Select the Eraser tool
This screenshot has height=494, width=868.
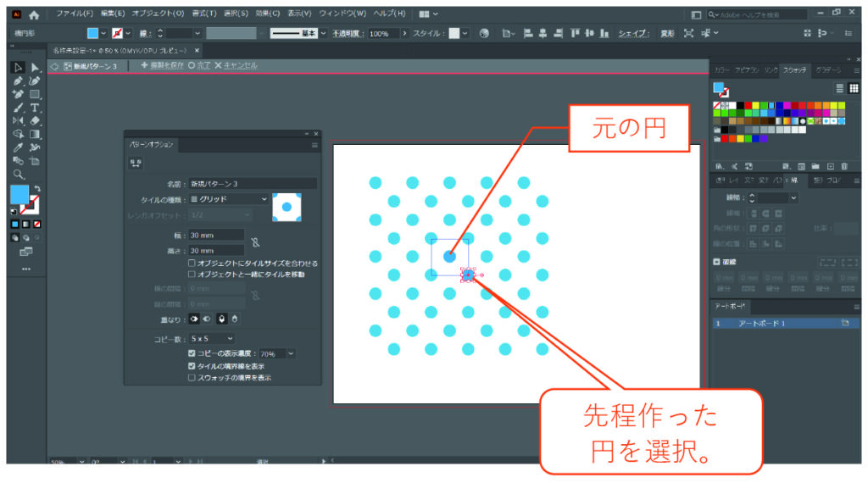35,120
